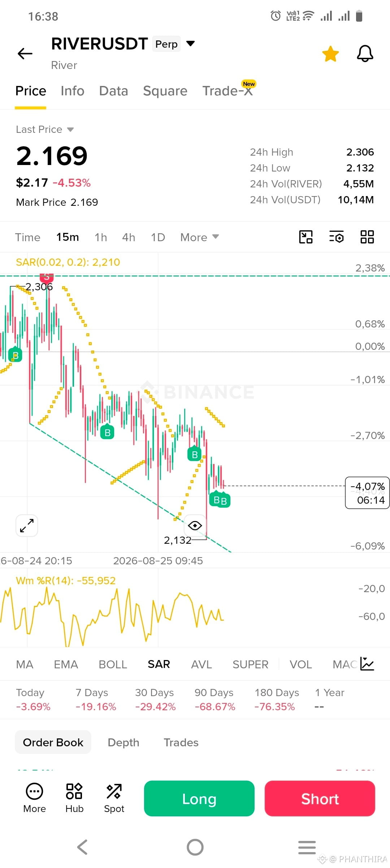390x868 pixels.
Task: Switch to the Info tab
Action: point(73,91)
